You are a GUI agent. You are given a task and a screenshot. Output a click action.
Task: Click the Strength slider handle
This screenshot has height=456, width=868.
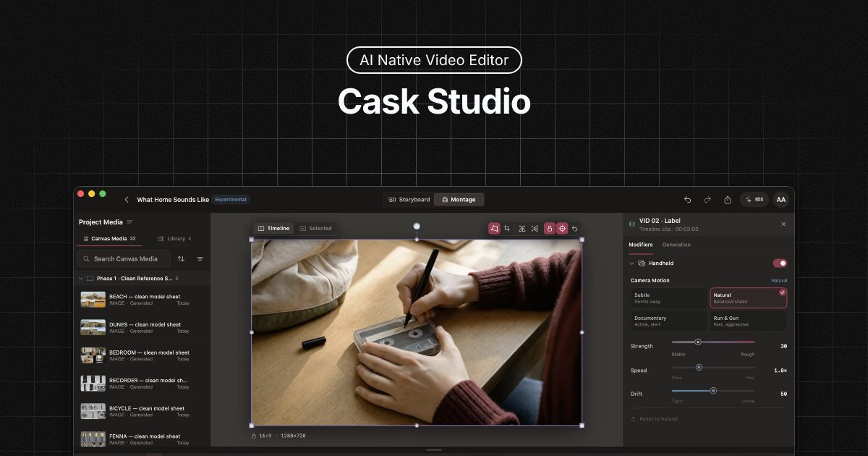698,342
